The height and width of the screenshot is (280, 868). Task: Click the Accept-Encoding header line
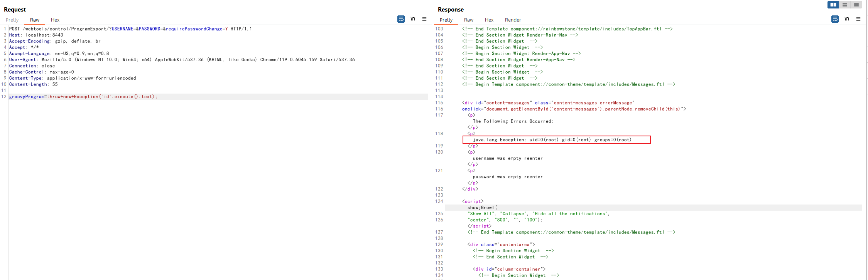pyautogui.click(x=55, y=41)
